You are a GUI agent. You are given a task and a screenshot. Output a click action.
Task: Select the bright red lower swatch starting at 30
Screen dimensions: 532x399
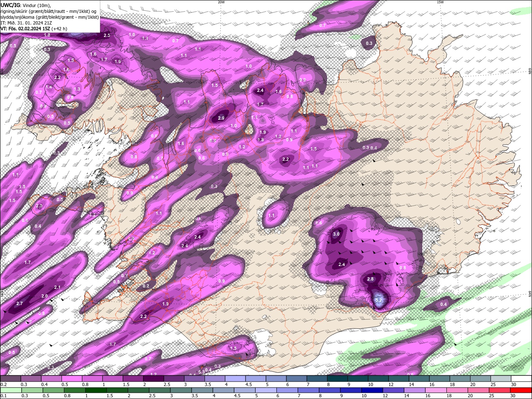[521, 390]
